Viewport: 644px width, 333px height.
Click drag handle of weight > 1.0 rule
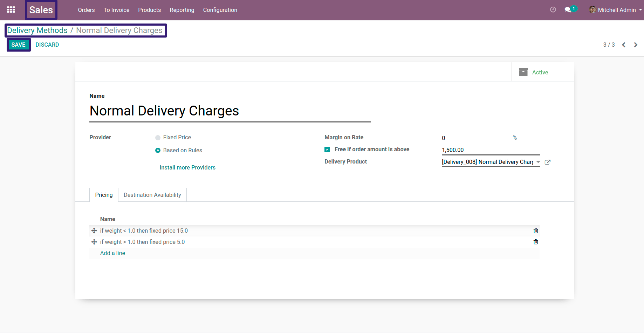pyautogui.click(x=94, y=242)
